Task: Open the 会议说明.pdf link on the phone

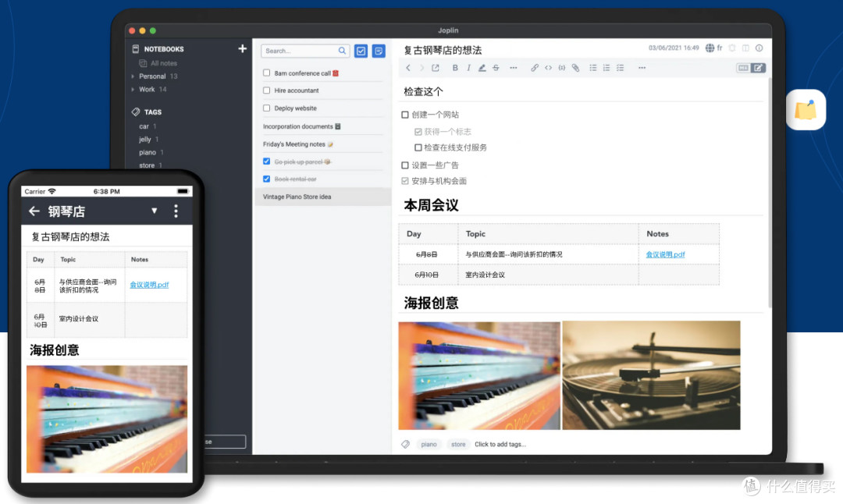Action: click(149, 285)
